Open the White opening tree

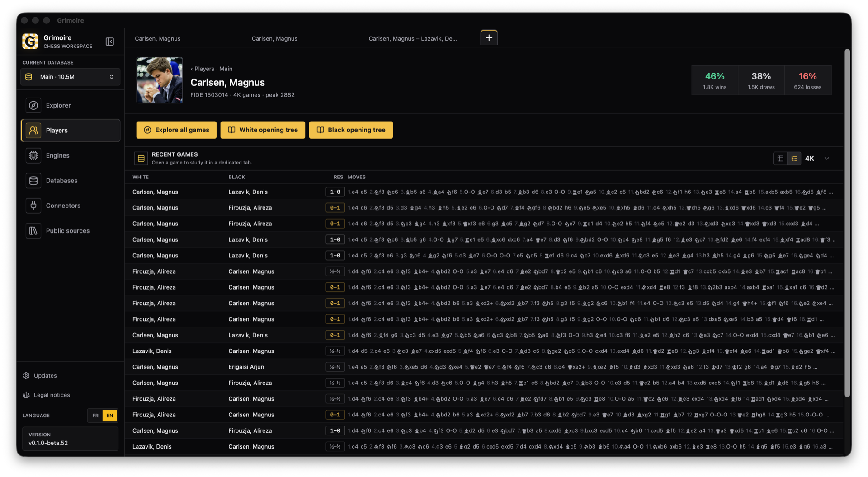point(263,130)
